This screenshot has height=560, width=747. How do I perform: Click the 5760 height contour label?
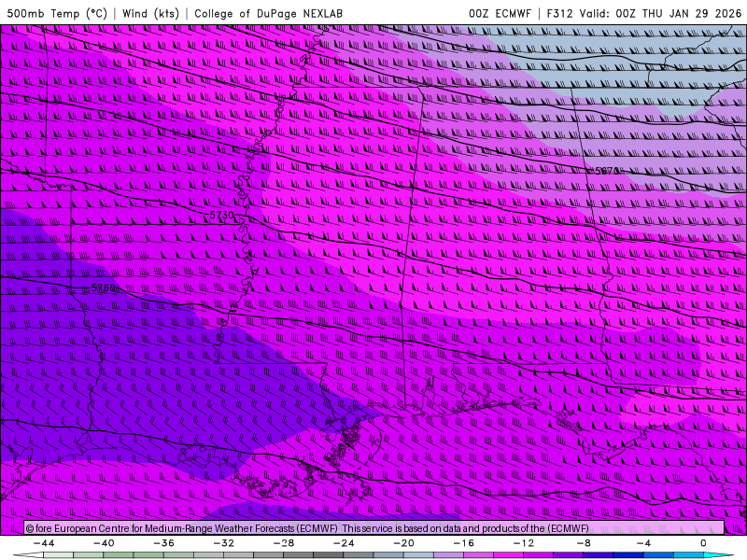point(104,287)
